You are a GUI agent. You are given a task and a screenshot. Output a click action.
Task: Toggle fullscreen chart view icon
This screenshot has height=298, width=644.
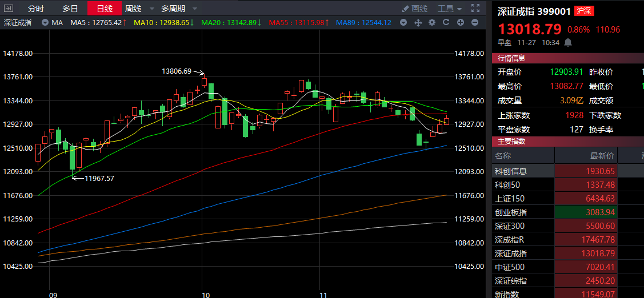point(475,9)
